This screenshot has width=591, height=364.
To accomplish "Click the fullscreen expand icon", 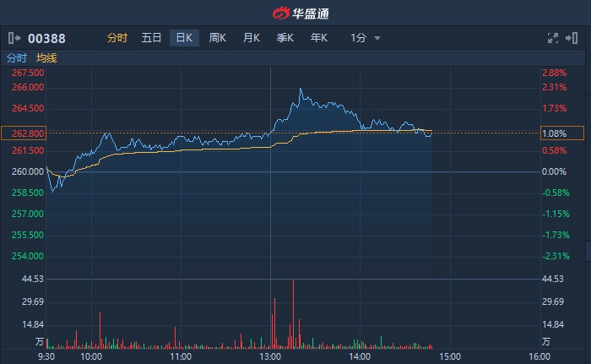I will (553, 38).
